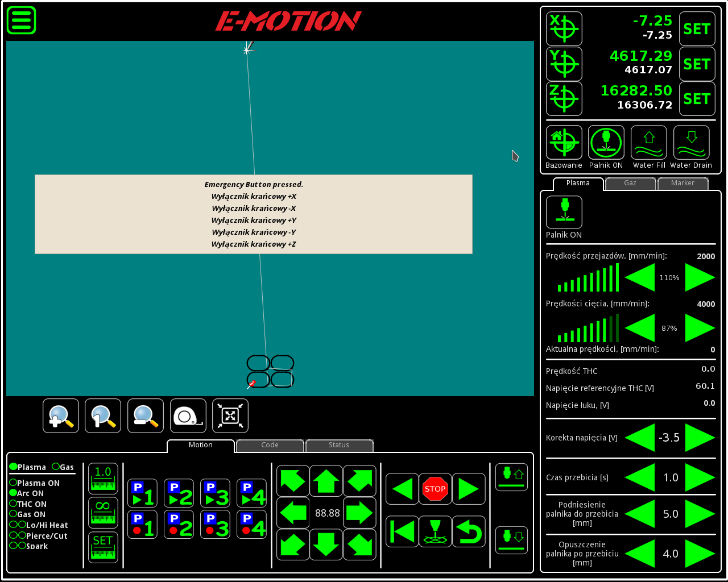Screen dimensions: 728x582
Task: Click the fit-to-screen view icon
Action: 230,416
